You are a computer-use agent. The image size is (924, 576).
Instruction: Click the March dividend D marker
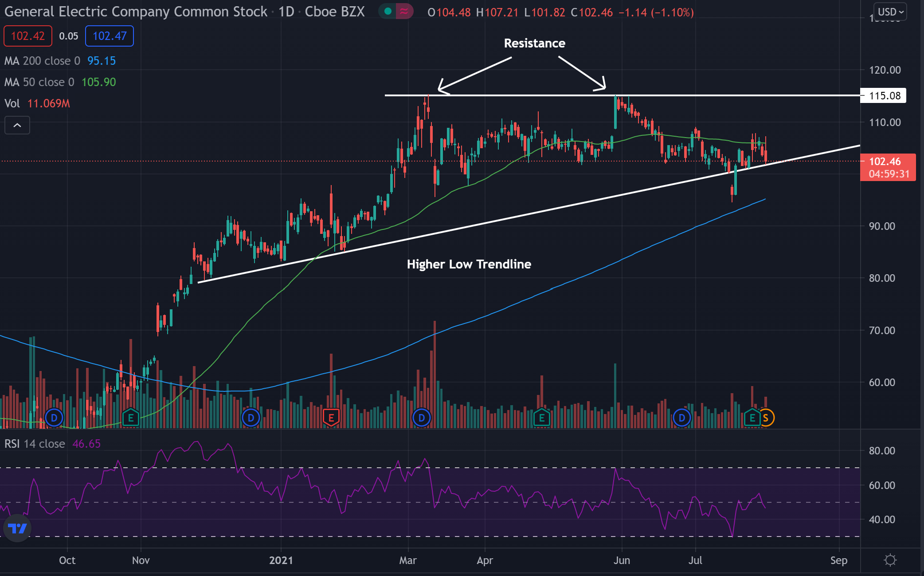tap(422, 418)
